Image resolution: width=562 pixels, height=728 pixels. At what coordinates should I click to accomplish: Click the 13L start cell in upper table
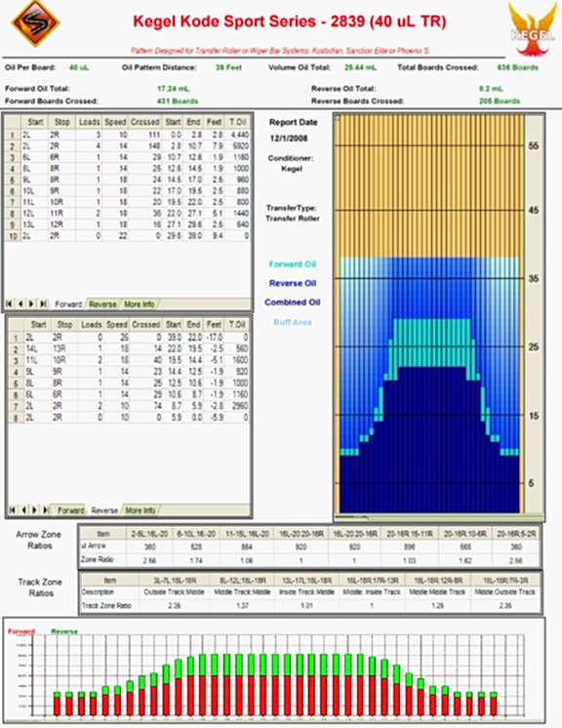35,224
